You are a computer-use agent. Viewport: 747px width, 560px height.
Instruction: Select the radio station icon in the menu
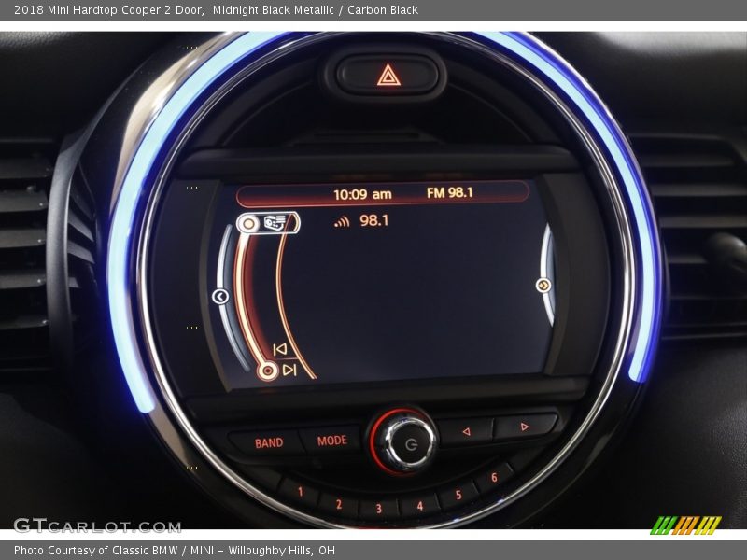click(x=274, y=222)
